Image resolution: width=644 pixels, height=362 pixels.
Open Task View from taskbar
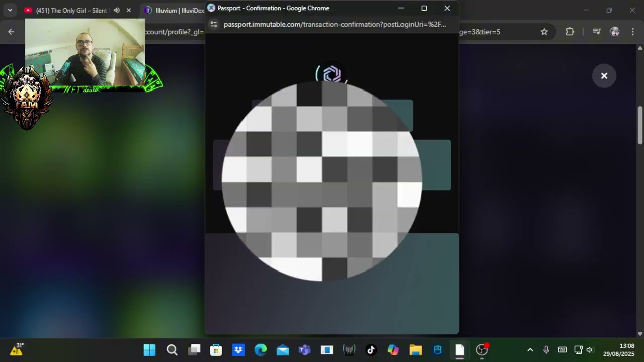(194, 350)
